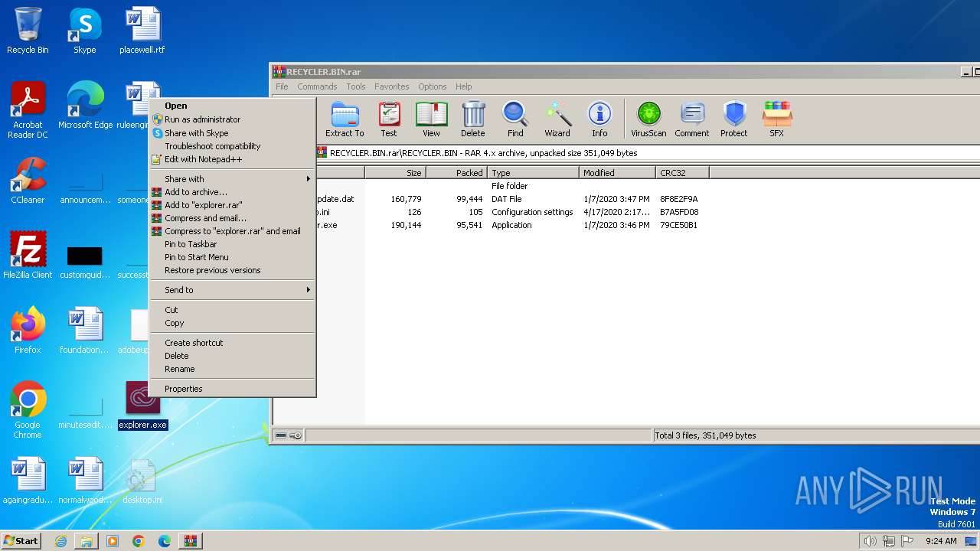Sort by Modified column header
The image size is (980, 551).
pyautogui.click(x=617, y=173)
